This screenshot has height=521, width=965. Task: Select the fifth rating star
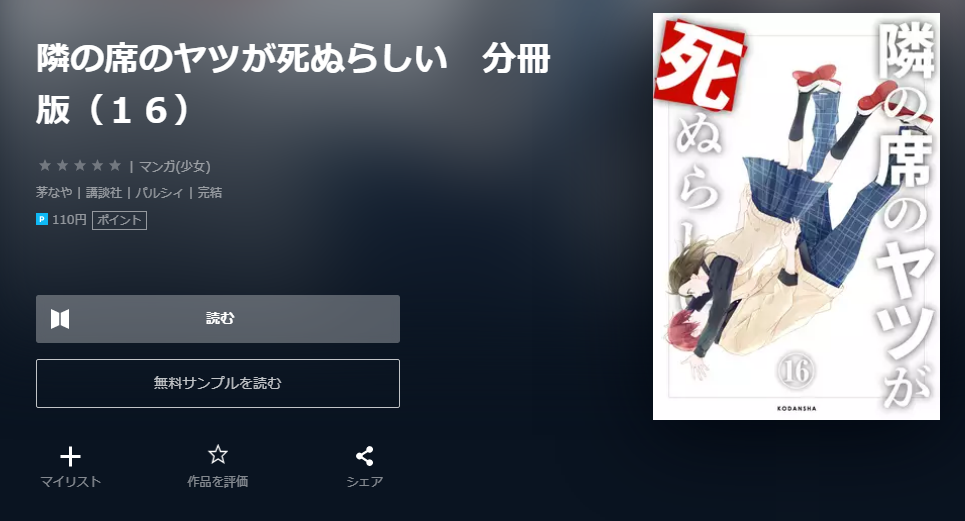click(115, 165)
